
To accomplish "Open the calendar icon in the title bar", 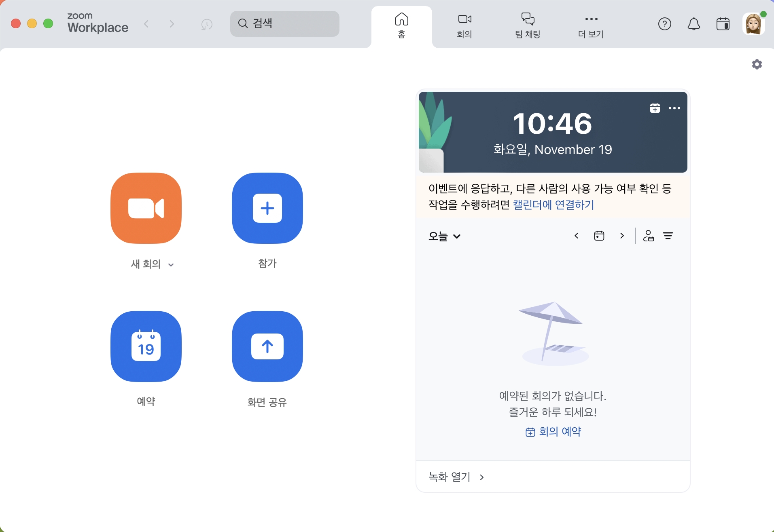I will [x=723, y=24].
